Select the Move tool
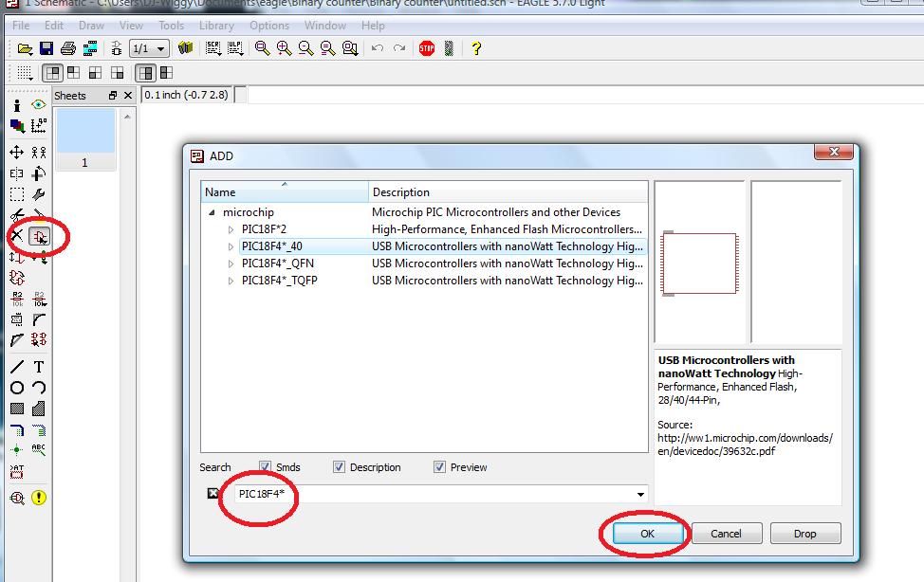The image size is (924, 582). 17,153
